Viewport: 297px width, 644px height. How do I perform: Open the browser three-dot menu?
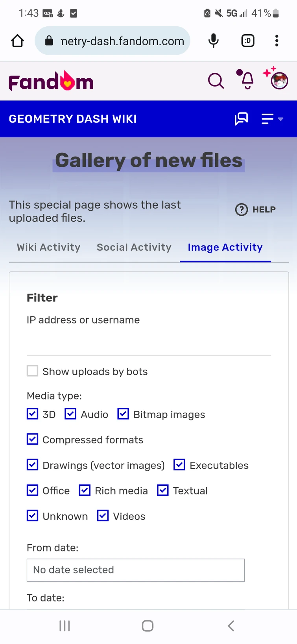[x=277, y=41]
